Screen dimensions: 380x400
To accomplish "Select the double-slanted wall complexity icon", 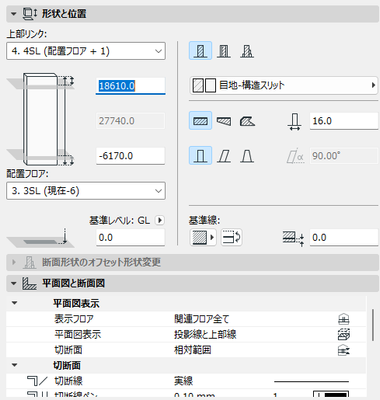I will coord(247,156).
